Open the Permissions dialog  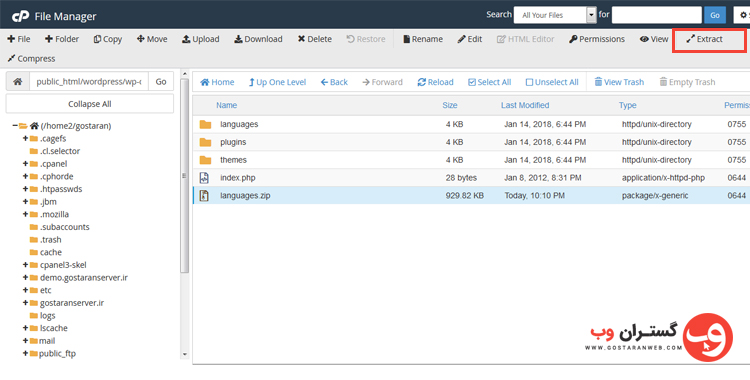coord(597,39)
